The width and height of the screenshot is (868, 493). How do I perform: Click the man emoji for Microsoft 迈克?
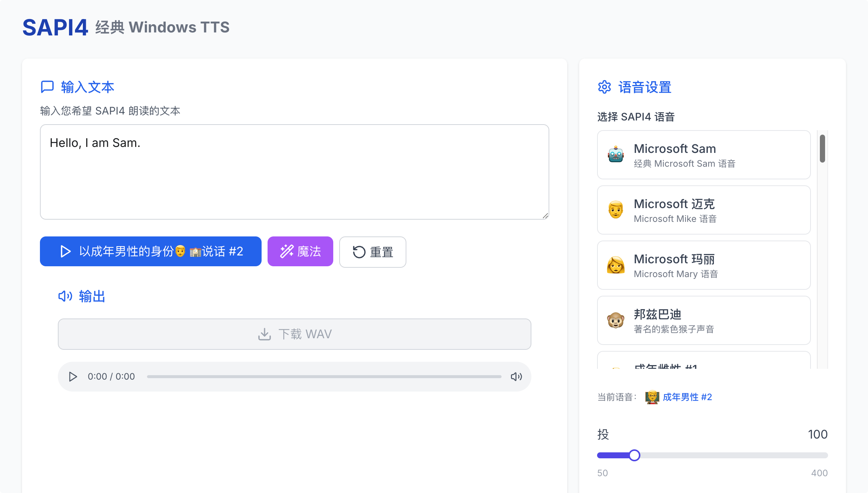pyautogui.click(x=616, y=210)
